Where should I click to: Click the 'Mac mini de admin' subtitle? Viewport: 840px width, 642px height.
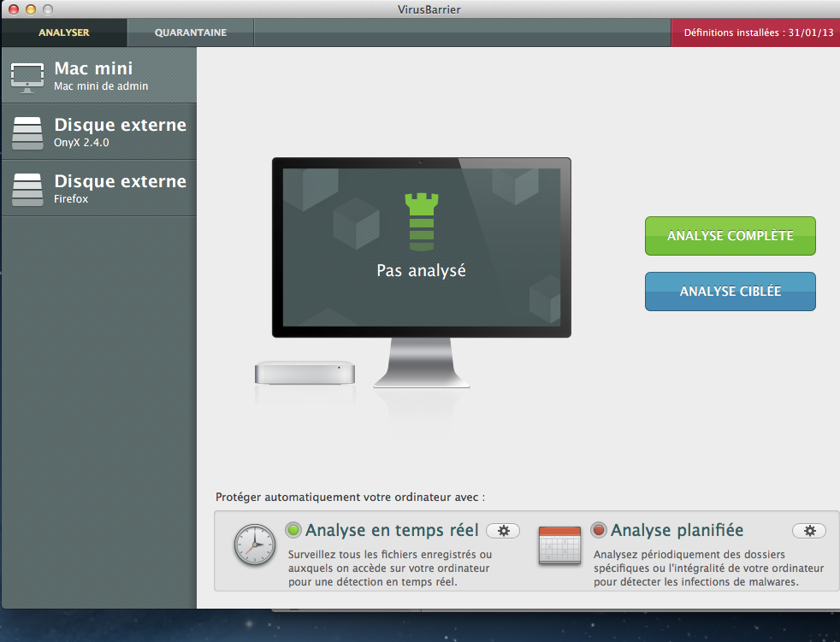click(x=101, y=86)
